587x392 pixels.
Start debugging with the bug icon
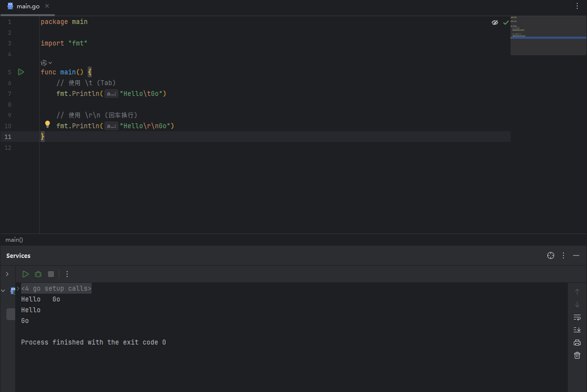point(38,274)
